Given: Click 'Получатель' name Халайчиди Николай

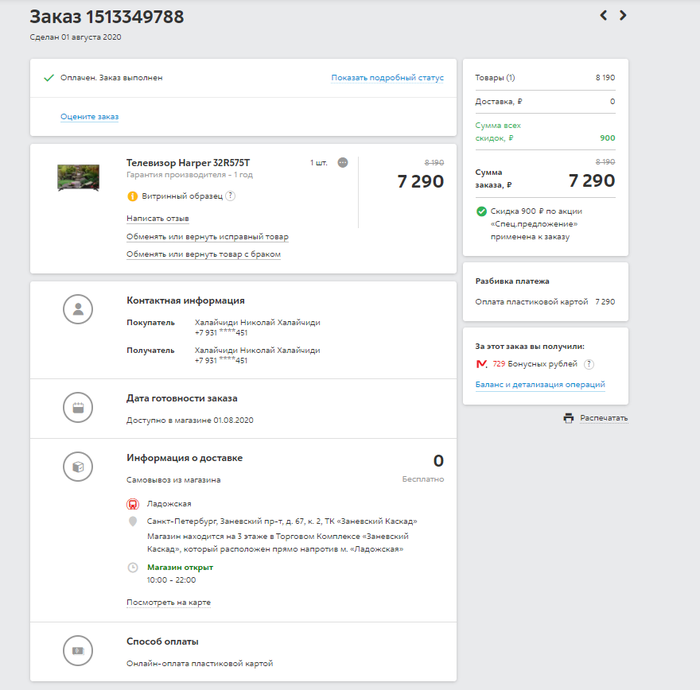Looking at the screenshot, I should click(258, 350).
